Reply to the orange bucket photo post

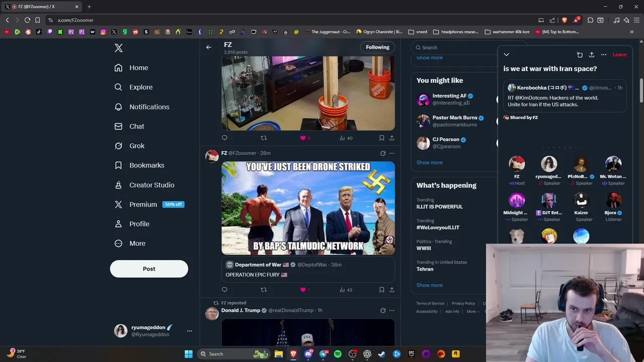tap(224, 138)
